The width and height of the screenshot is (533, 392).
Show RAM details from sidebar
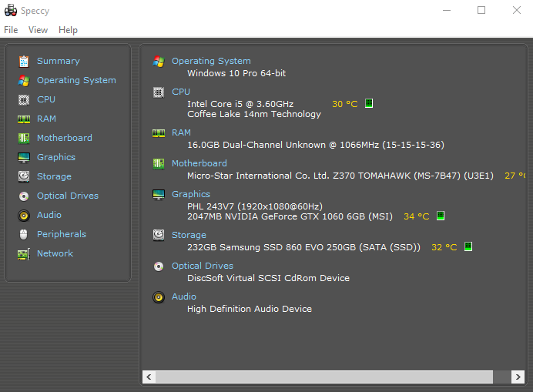pos(46,119)
